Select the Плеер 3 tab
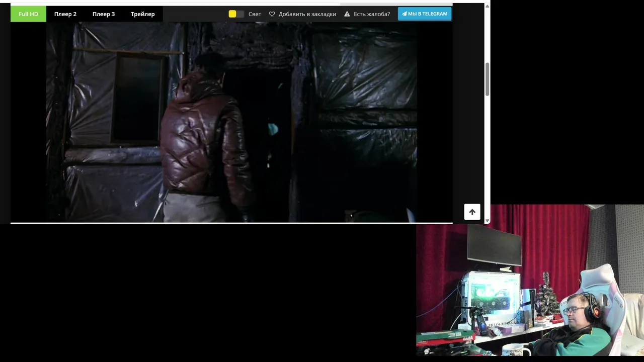Screen dimensions: 644x362 click(104, 14)
